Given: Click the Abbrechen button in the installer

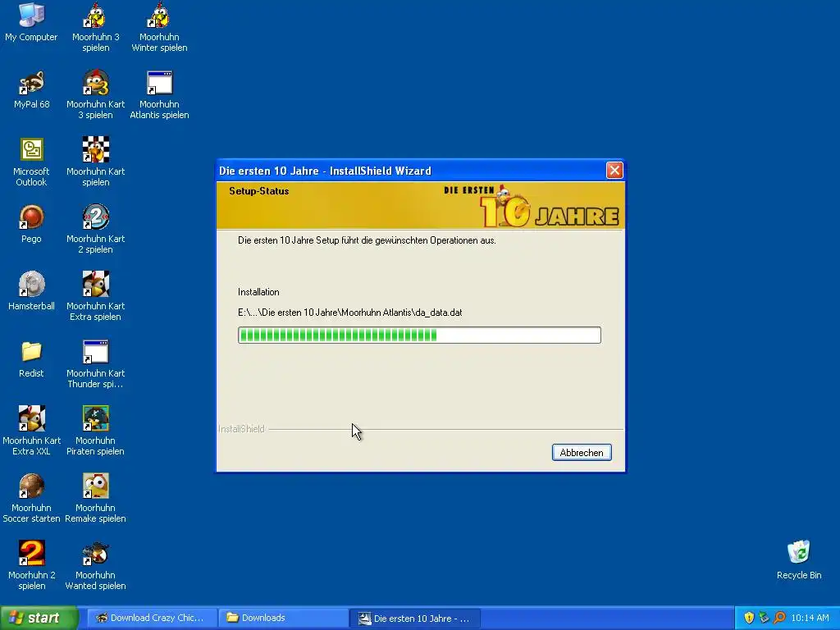Looking at the screenshot, I should point(582,453).
